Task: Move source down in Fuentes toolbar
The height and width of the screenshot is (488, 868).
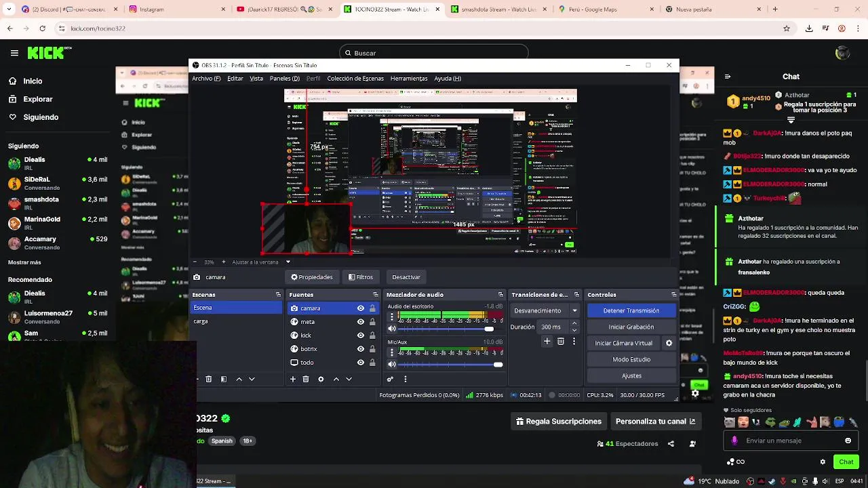Action: coord(348,380)
